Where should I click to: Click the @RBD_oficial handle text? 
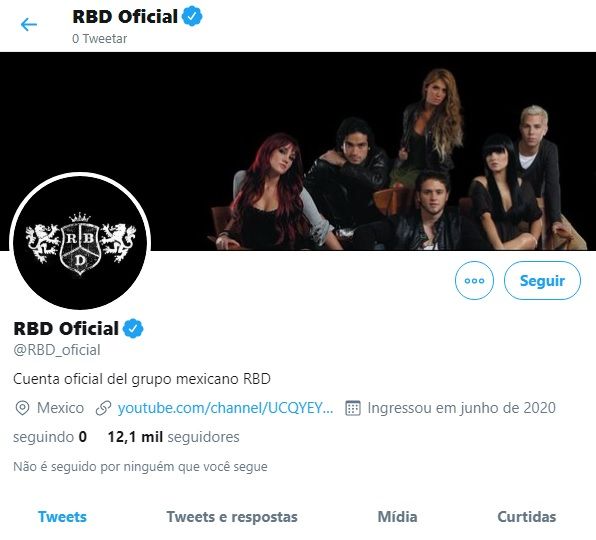57,350
